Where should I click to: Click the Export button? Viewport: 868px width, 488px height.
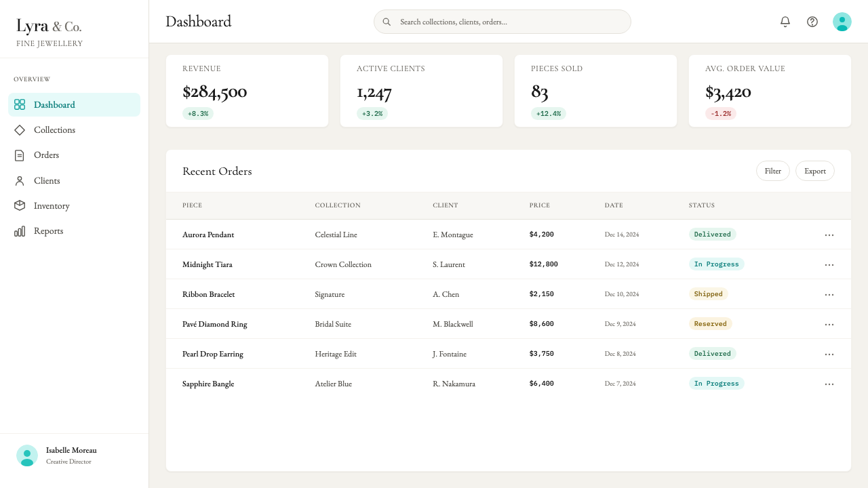point(815,171)
